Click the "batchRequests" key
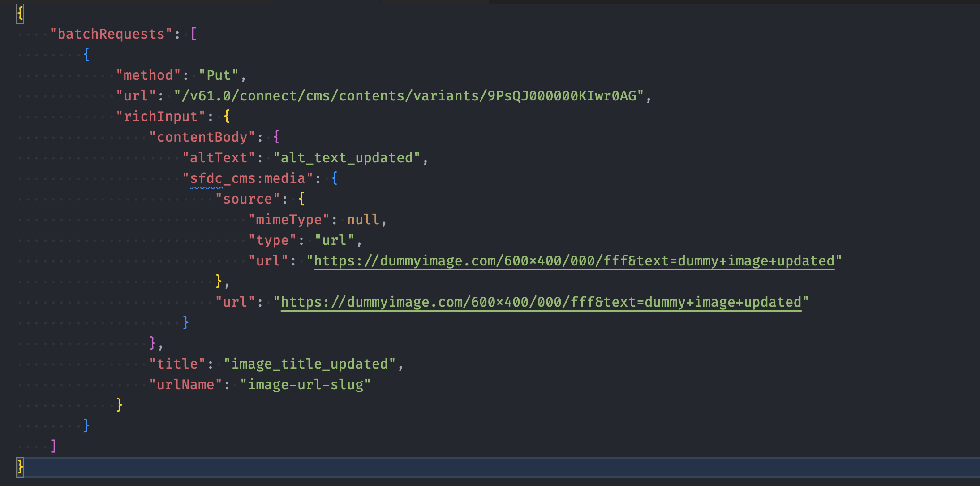 pyautogui.click(x=111, y=34)
